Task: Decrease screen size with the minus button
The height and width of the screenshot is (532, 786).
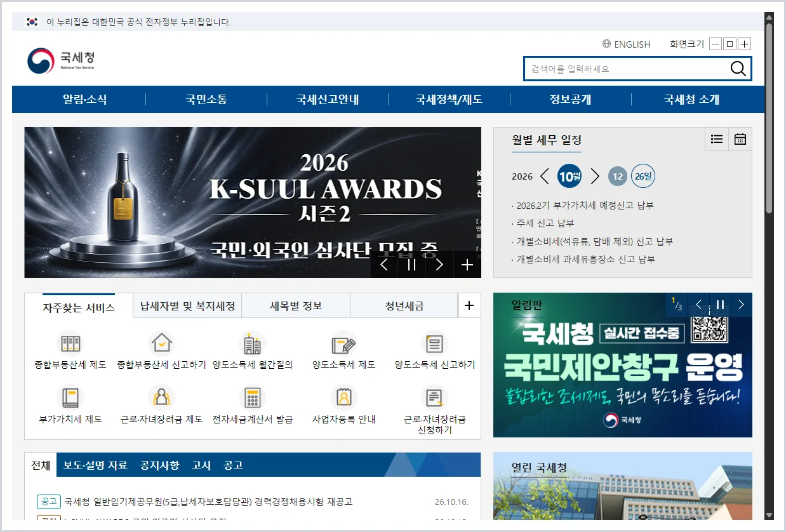Action: coord(716,44)
